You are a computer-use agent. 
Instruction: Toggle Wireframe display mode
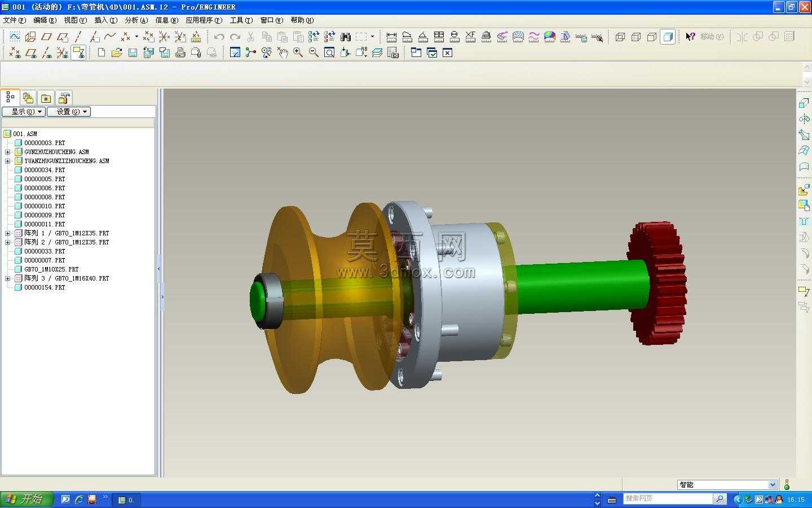coord(620,37)
